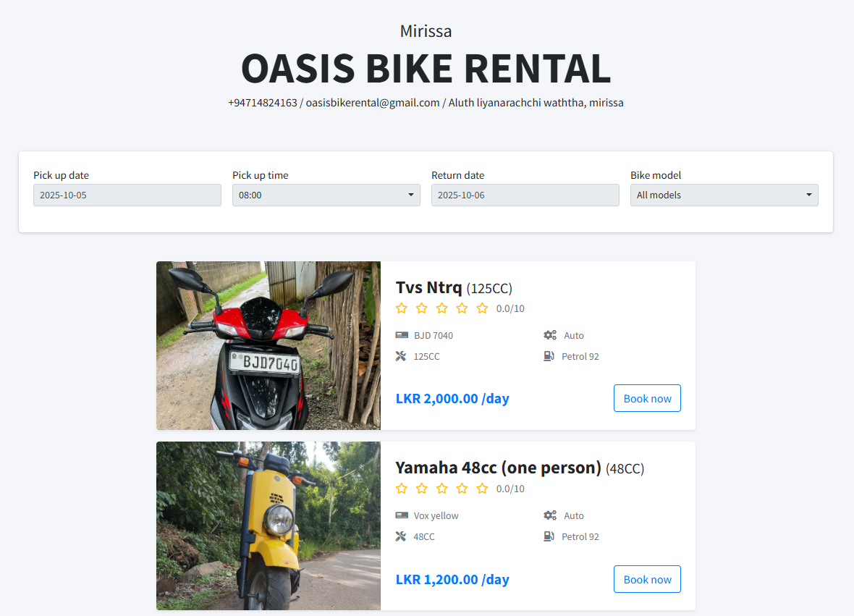Click the gears icon beside Tvs Ntrq Auto
The height and width of the screenshot is (616, 854).
click(550, 335)
